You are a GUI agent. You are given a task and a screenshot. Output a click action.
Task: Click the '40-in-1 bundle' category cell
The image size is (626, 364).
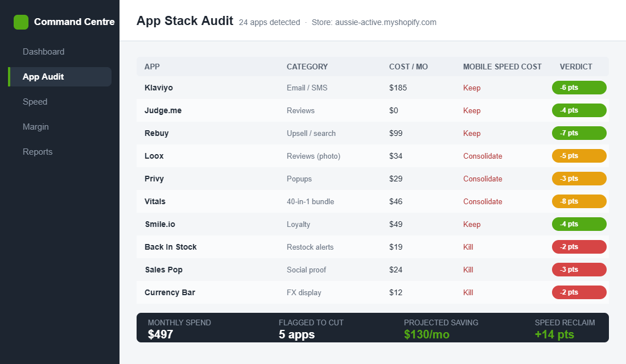point(310,201)
